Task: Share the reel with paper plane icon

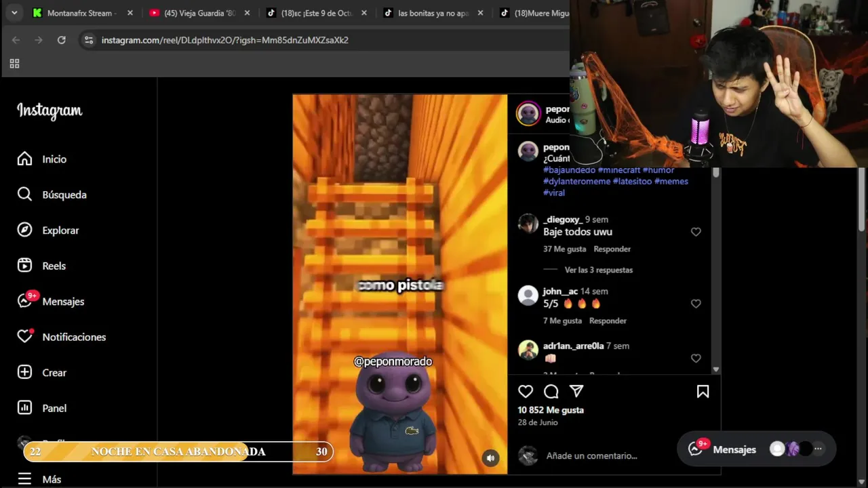Action: point(576,391)
